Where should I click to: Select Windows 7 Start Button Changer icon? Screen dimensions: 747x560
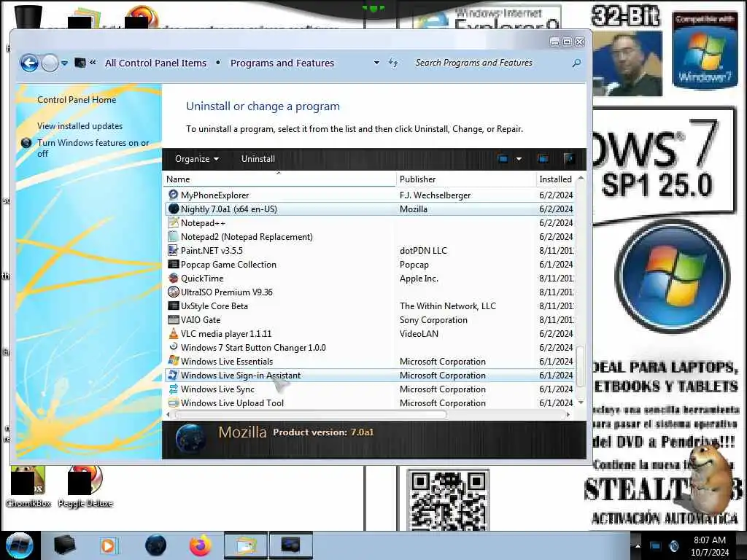point(173,347)
